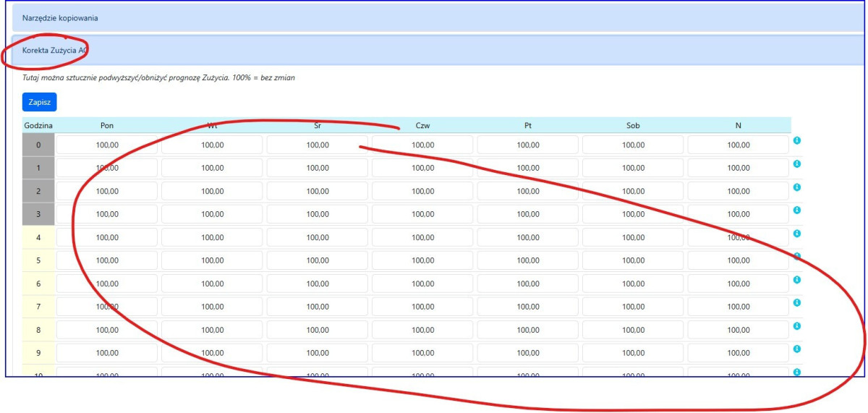Select the Czw value field for hour 2
This screenshot has width=868, height=413.
coord(422,191)
